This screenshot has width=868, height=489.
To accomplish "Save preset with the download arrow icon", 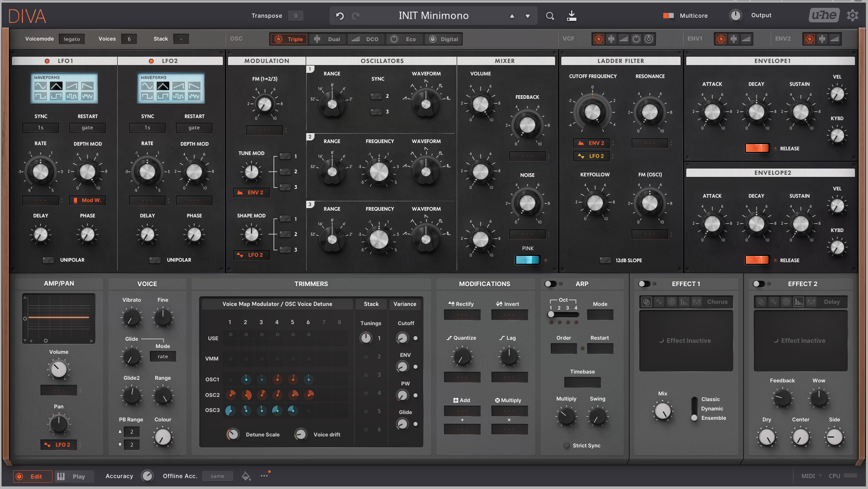I will (x=572, y=16).
